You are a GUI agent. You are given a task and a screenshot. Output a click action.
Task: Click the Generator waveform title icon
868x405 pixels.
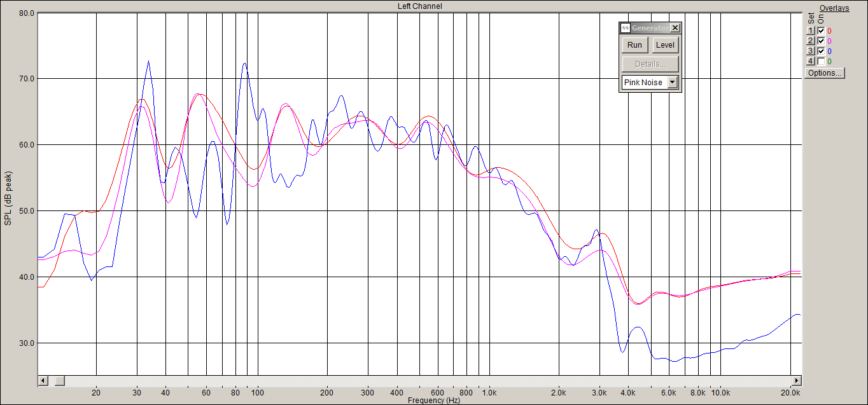pos(625,28)
